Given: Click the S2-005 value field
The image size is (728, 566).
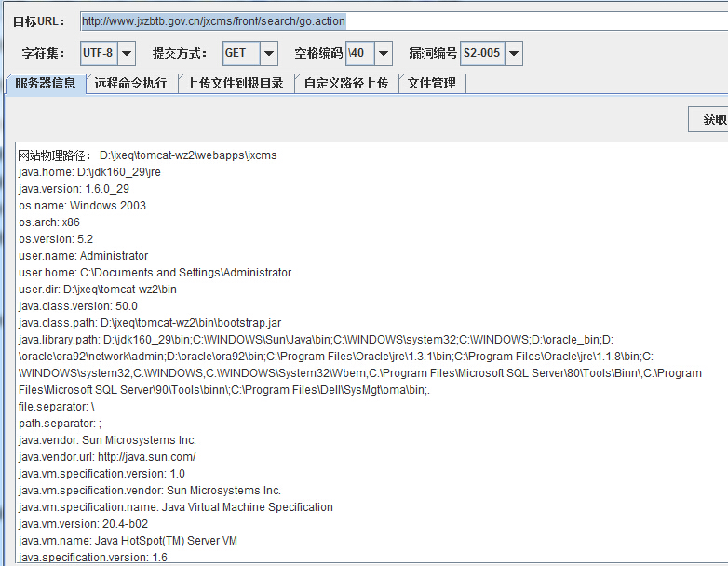Looking at the screenshot, I should [482, 53].
